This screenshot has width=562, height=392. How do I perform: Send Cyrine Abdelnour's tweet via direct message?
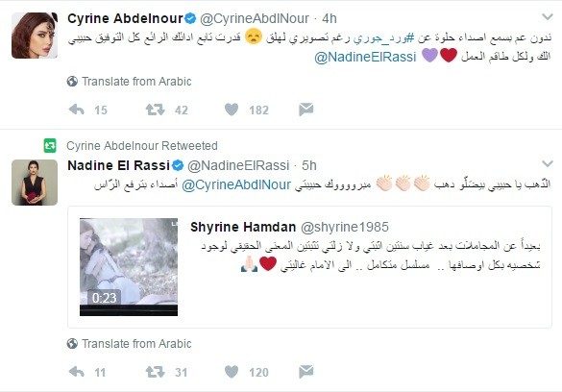click(306, 110)
